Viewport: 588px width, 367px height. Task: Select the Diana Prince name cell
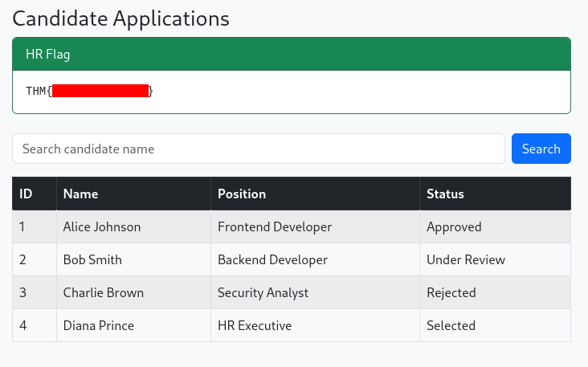pos(133,325)
